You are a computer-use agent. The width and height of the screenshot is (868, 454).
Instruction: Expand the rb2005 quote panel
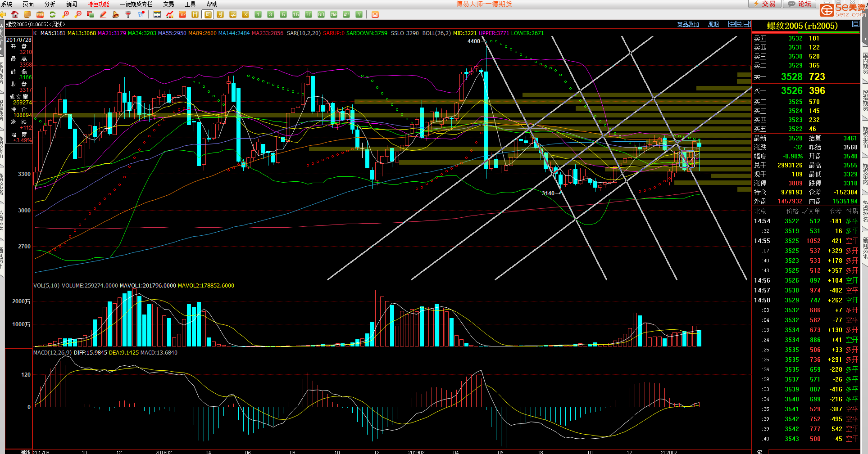(x=855, y=24)
